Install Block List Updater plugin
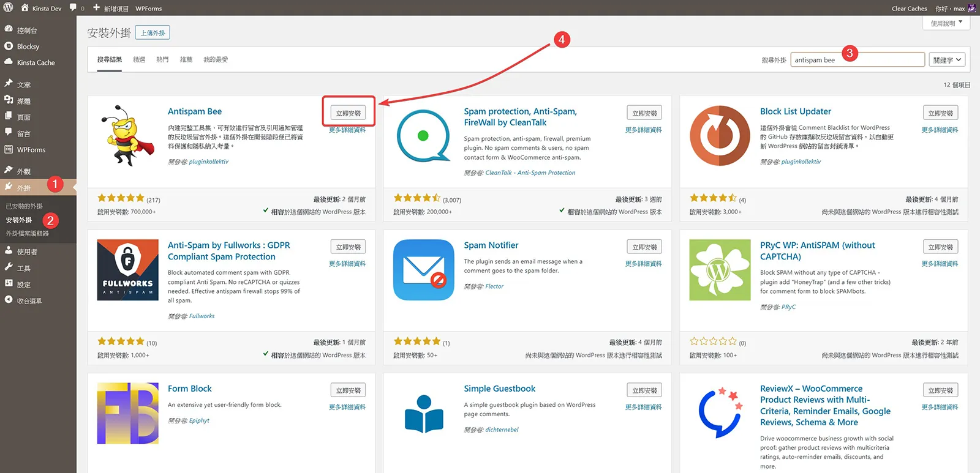The width and height of the screenshot is (980, 473). 940,113
